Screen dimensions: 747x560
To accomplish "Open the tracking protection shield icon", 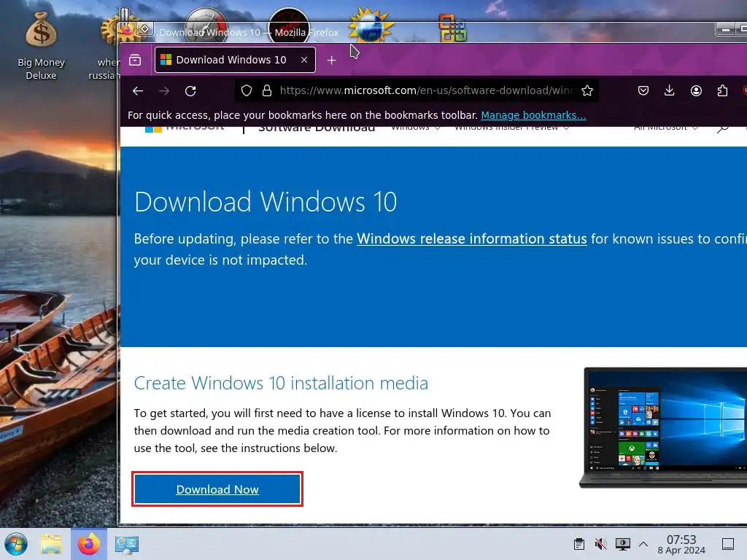I will click(x=247, y=90).
